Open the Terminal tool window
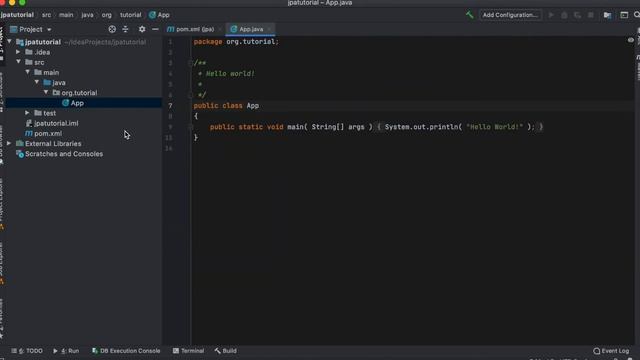The width and height of the screenshot is (640, 360). point(188,351)
